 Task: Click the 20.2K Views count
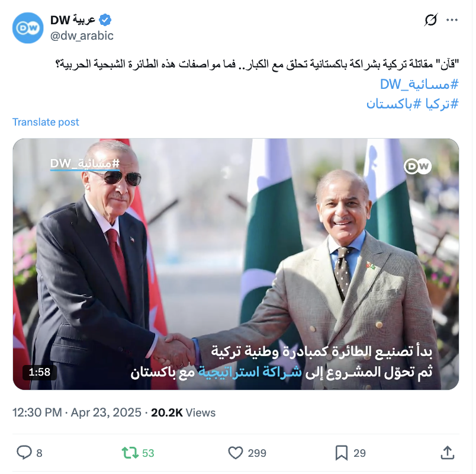click(x=184, y=412)
